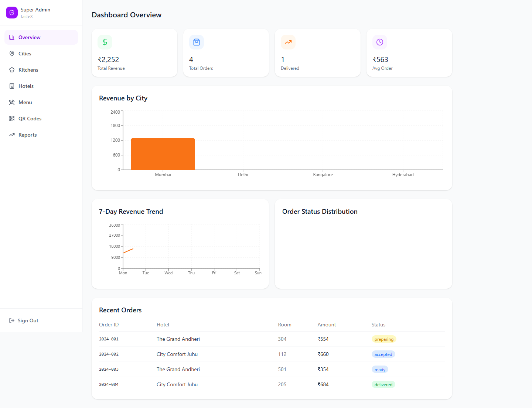Click the accepted status badge
The height and width of the screenshot is (408, 532).
tap(383, 354)
